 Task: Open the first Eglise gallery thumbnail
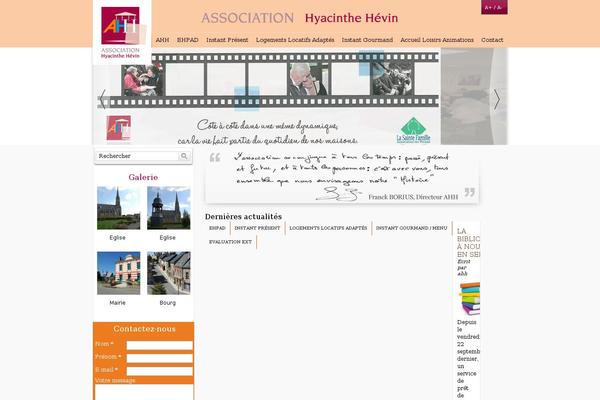pos(119,208)
